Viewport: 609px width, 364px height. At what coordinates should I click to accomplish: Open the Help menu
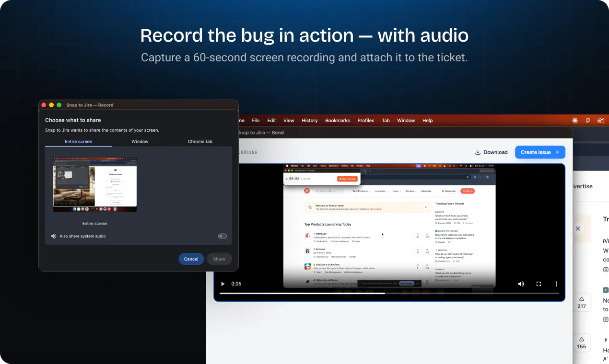pos(427,121)
